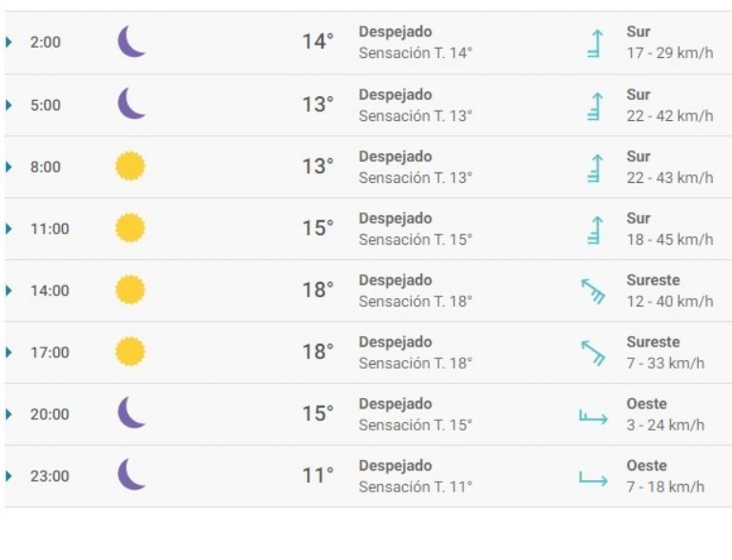
Task: Click the moon icon in the 23:00 row
Action: 132,474
